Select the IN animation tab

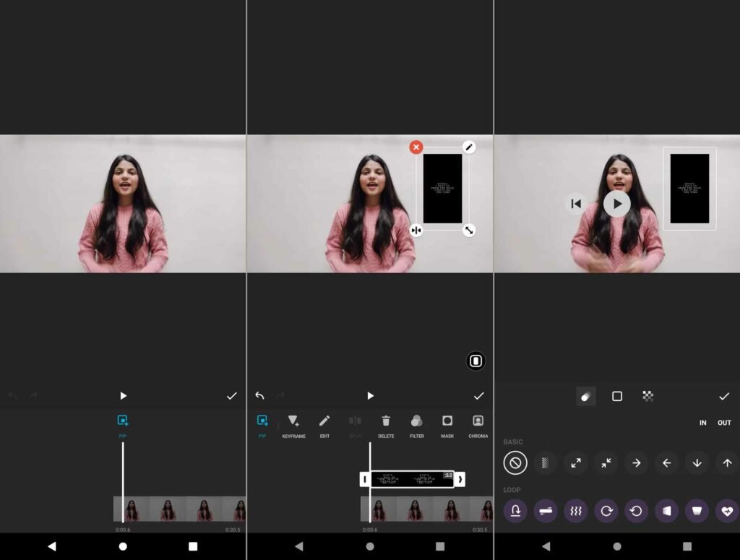[702, 423]
